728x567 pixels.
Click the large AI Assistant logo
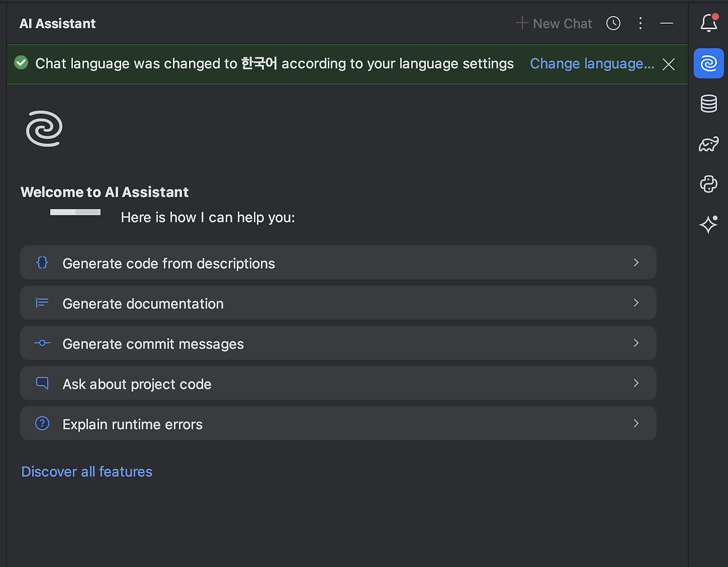(x=44, y=129)
